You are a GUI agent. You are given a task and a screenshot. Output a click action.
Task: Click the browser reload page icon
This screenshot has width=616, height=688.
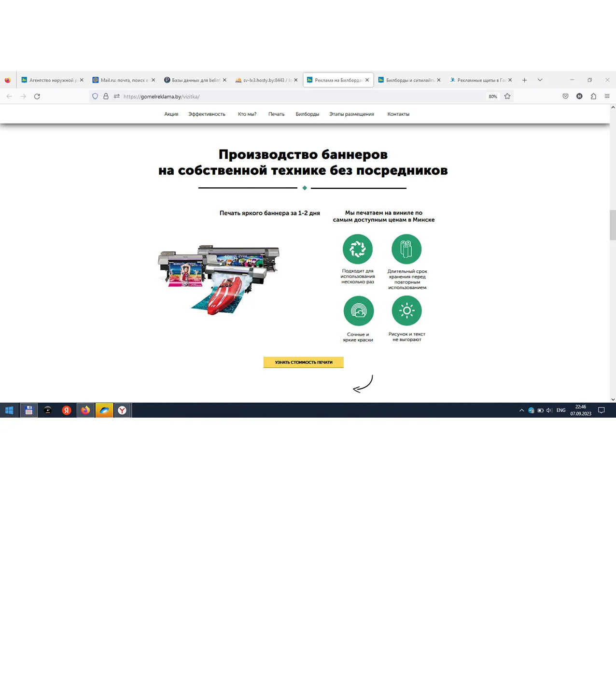pyautogui.click(x=37, y=97)
